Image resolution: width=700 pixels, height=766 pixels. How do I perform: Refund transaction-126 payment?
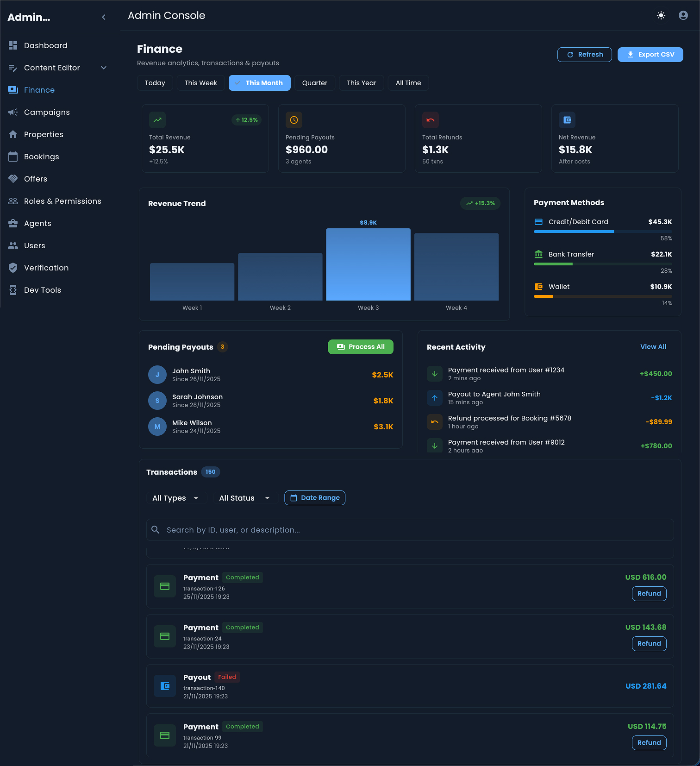pyautogui.click(x=649, y=594)
